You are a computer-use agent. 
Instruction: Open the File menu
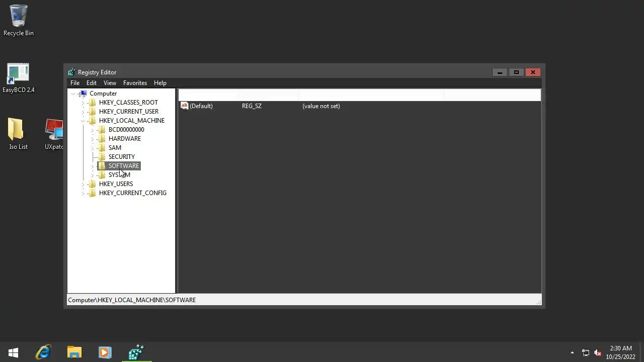click(75, 83)
